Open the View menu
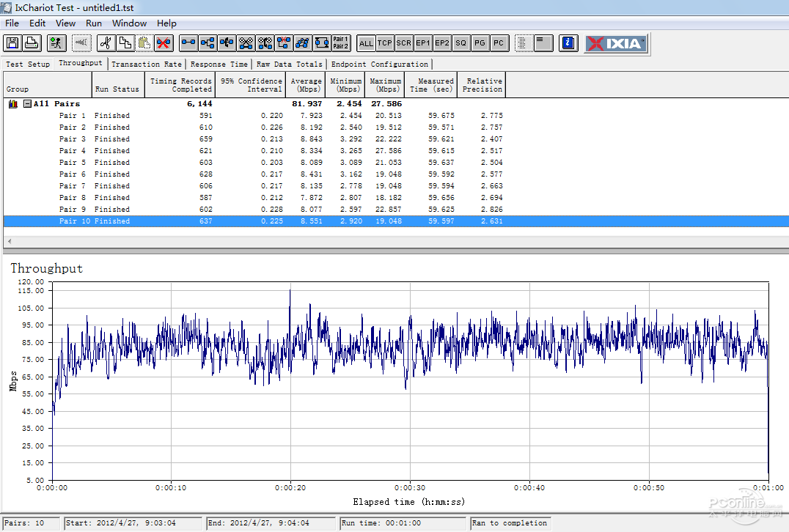 click(x=65, y=23)
